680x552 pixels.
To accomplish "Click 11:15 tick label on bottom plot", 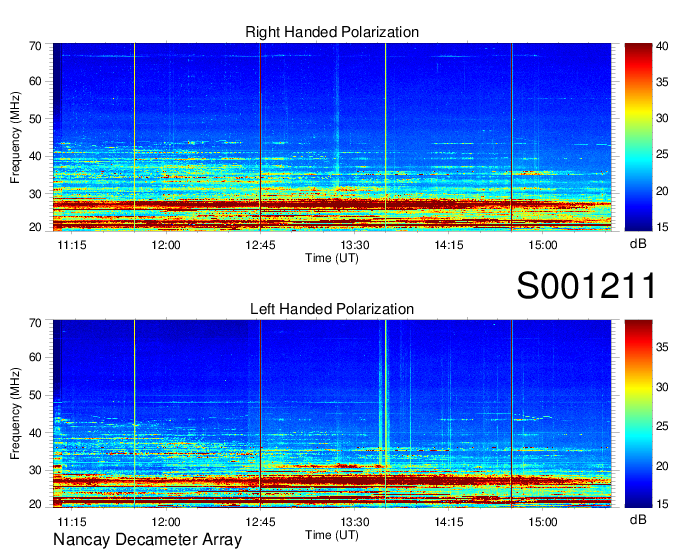I will pyautogui.click(x=72, y=522).
